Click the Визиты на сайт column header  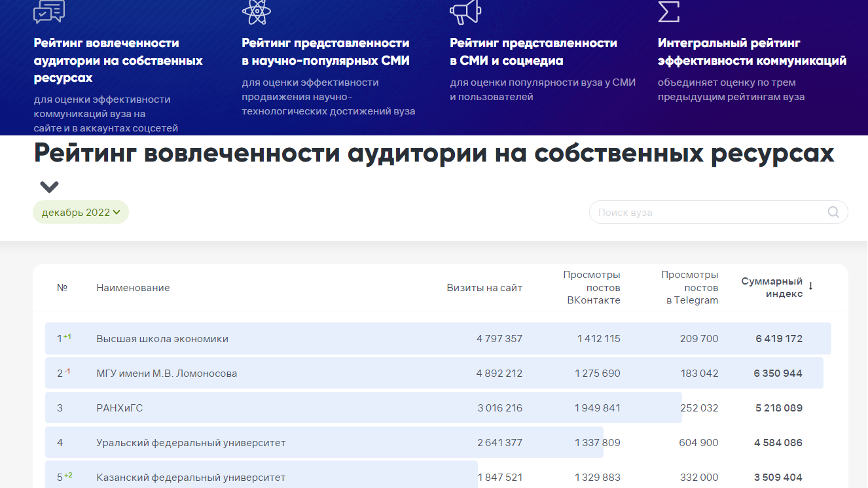(484, 288)
